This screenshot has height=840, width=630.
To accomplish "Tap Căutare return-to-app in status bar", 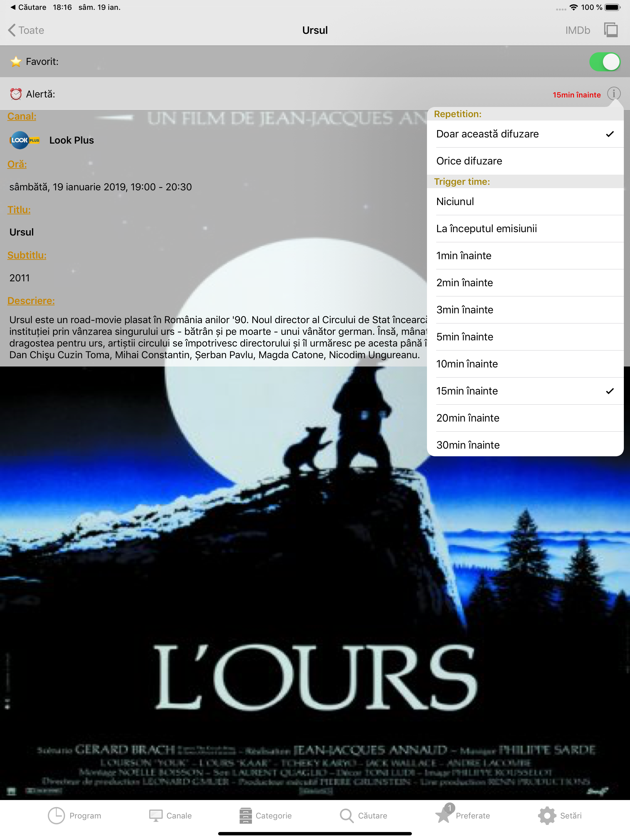I will tap(28, 7).
